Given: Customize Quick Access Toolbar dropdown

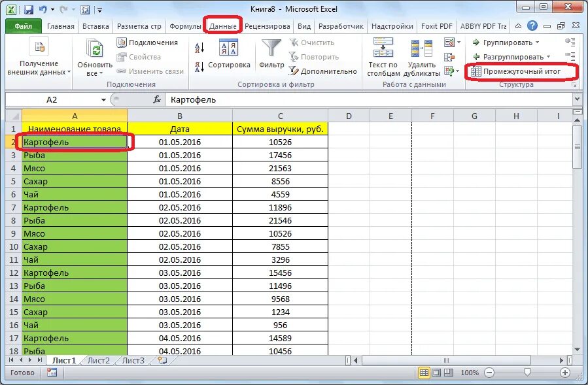Looking at the screenshot, I should pos(100,10).
